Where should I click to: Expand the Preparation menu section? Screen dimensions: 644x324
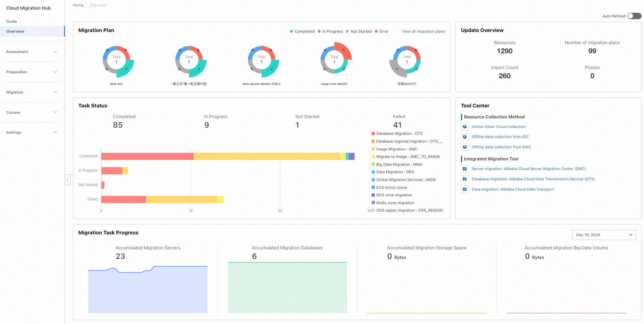[32, 72]
